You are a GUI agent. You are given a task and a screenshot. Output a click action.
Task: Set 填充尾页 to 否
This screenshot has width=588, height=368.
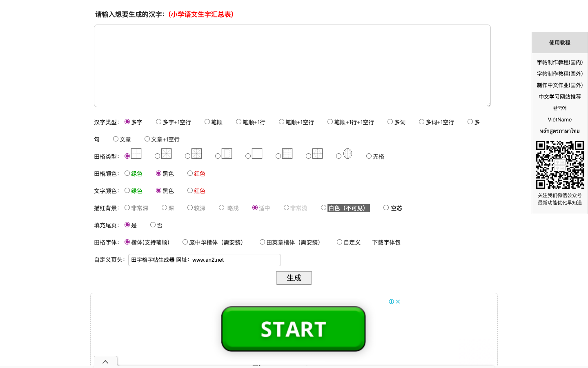(x=153, y=225)
